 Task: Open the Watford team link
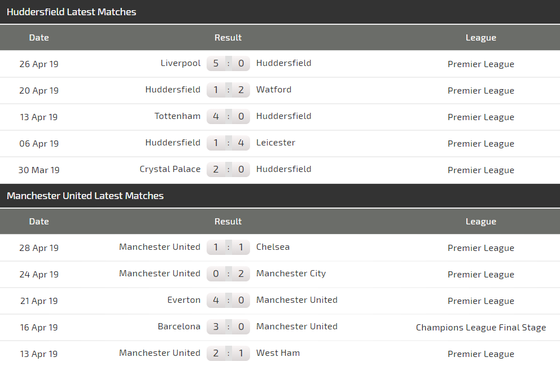click(274, 90)
